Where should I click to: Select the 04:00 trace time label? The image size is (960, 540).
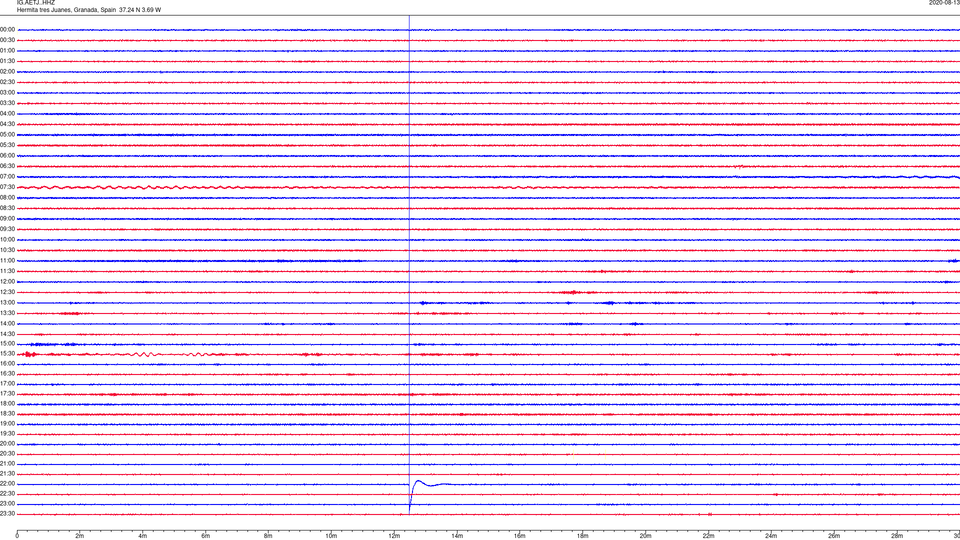pyautogui.click(x=7, y=114)
